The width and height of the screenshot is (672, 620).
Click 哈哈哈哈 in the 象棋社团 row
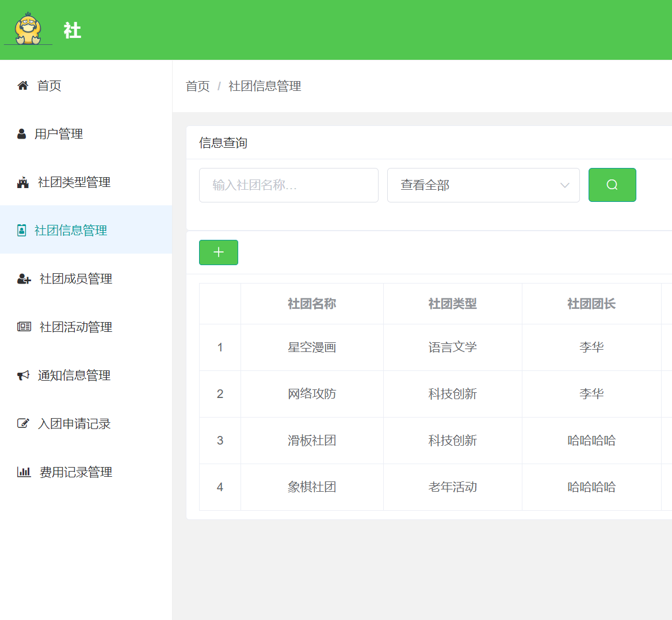[591, 487]
